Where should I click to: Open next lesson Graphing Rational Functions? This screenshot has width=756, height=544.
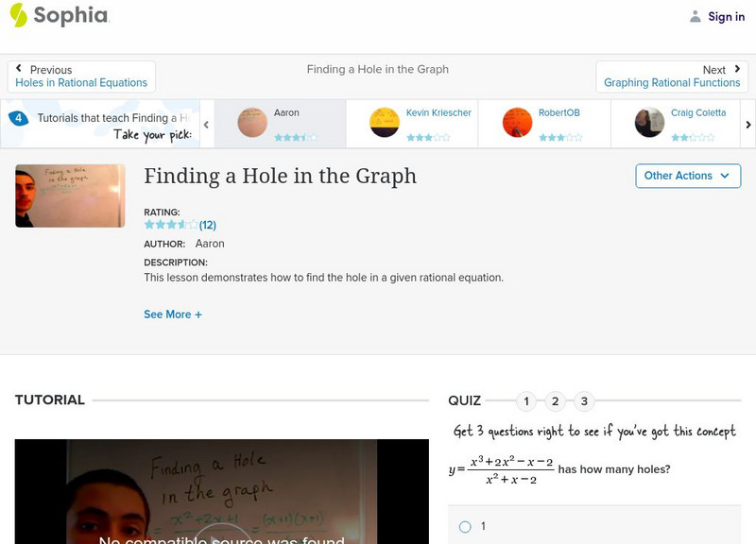tap(672, 82)
